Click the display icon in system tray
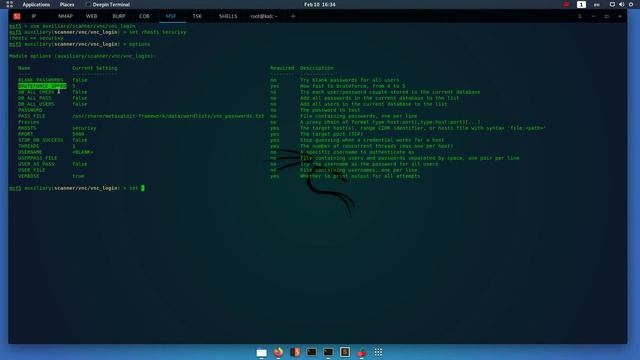The height and width of the screenshot is (360, 640). click(612, 4)
